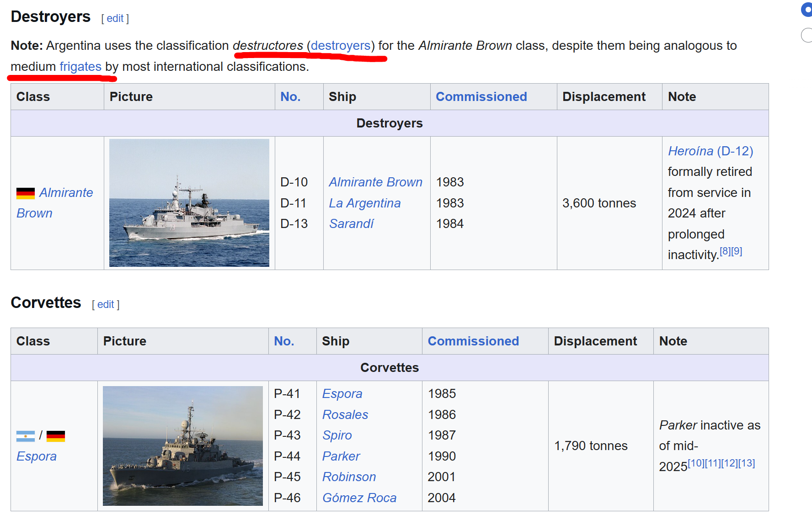This screenshot has width=812, height=525.
Task: Click 'Commissioned' header link in Corvettes table
Action: pos(473,341)
